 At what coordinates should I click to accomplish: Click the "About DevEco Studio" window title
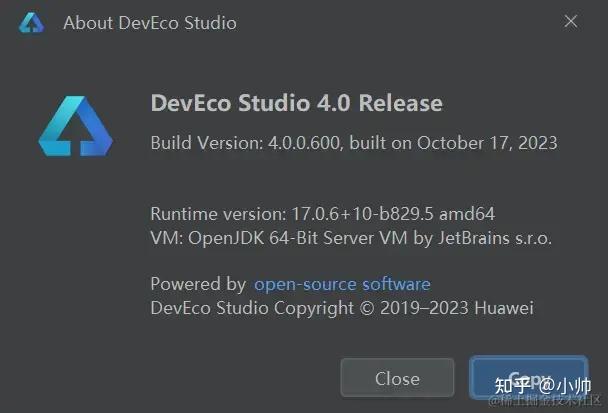click(x=150, y=22)
